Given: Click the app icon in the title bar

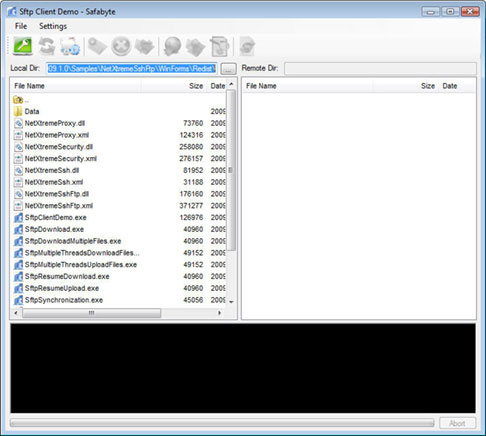Looking at the screenshot, I should click(x=12, y=12).
